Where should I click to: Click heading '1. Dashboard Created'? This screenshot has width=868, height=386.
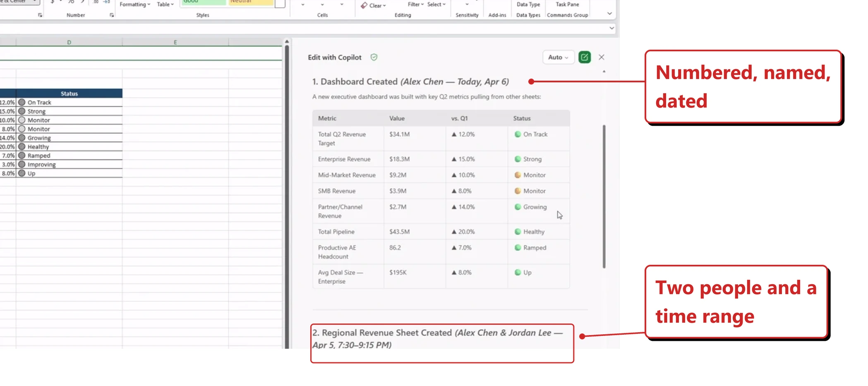(355, 82)
